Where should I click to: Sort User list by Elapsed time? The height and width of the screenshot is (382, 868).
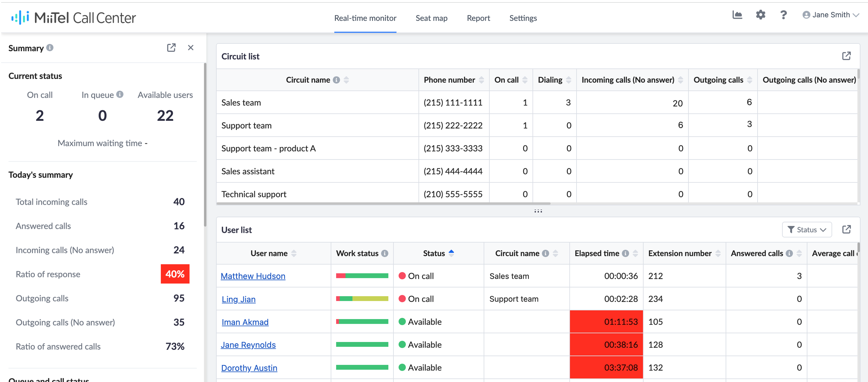point(635,253)
